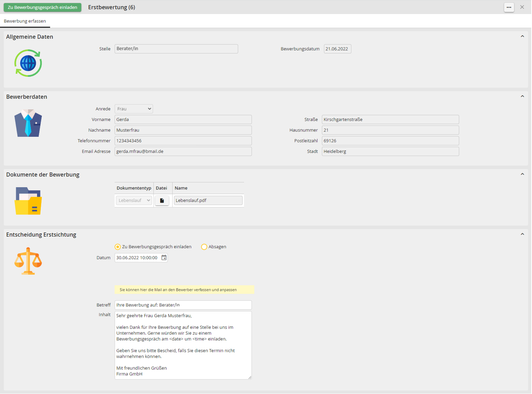Collapse the Entscheidung Erstsichtung section

point(522,234)
